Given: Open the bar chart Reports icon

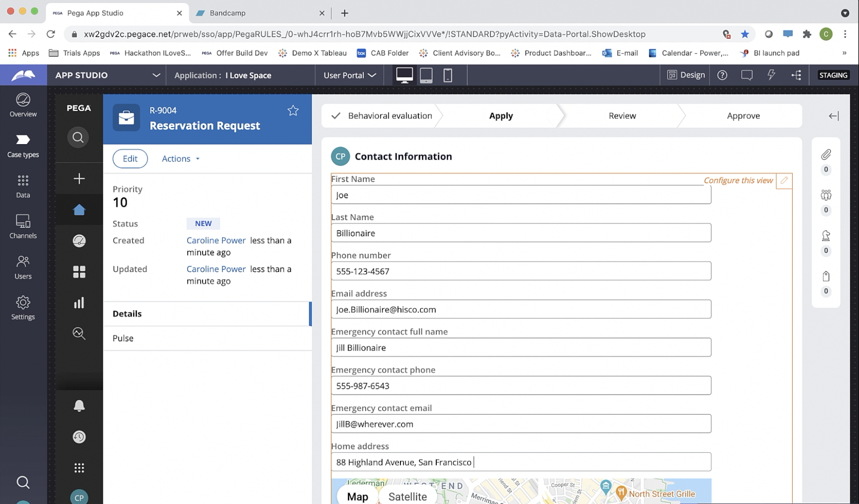Looking at the screenshot, I should coord(79,303).
